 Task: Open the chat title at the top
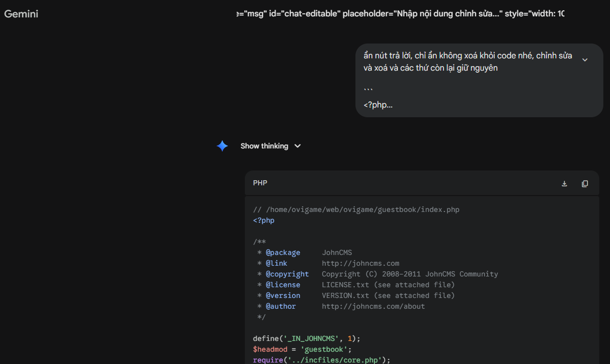pyautogui.click(x=401, y=14)
